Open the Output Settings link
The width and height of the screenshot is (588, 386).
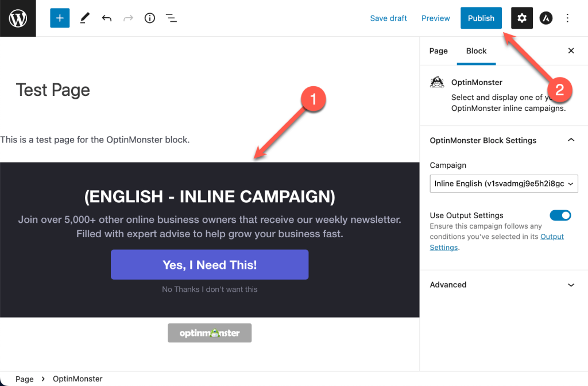(x=497, y=242)
